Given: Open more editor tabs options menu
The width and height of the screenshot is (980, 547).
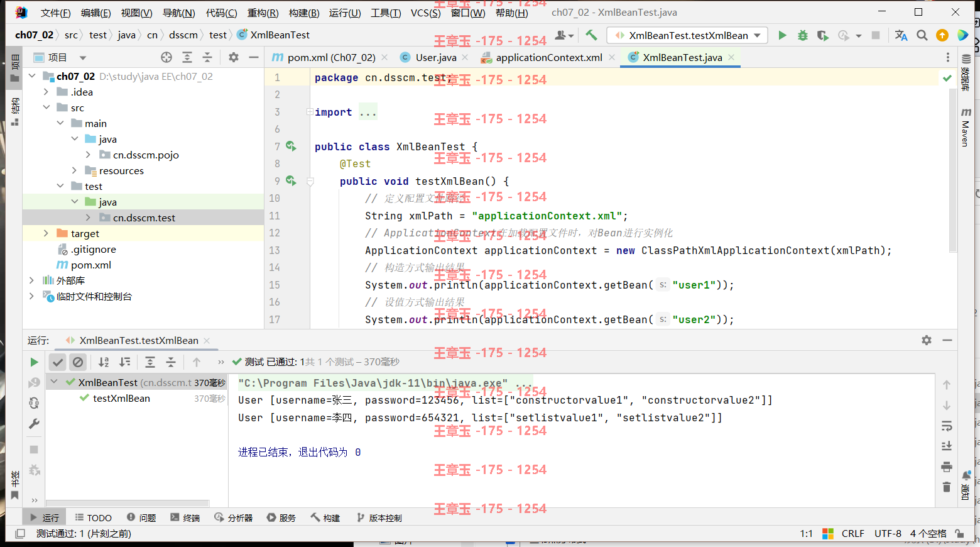Looking at the screenshot, I should (947, 57).
